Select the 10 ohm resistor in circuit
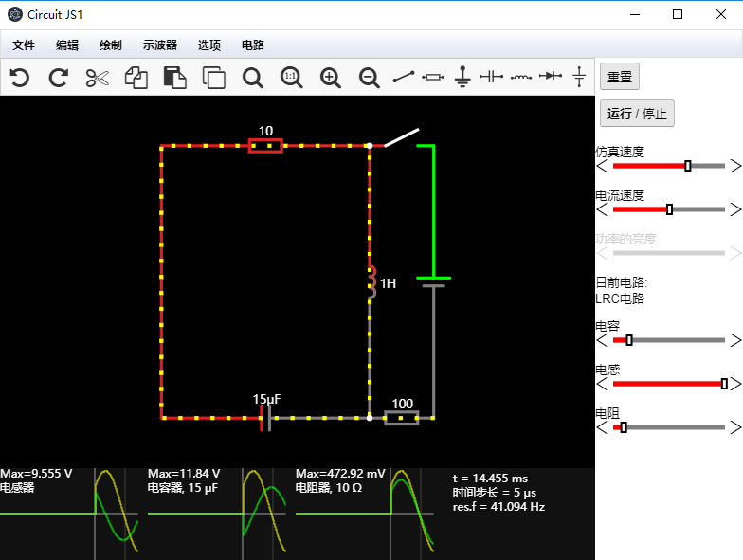 tap(265, 146)
